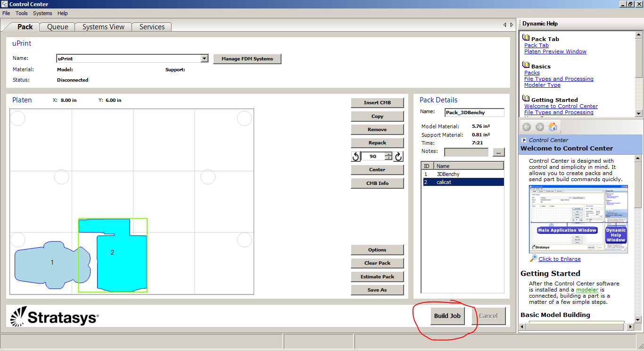Select calicat row in parts list
Viewport: 644px width, 351px height.
pos(463,182)
